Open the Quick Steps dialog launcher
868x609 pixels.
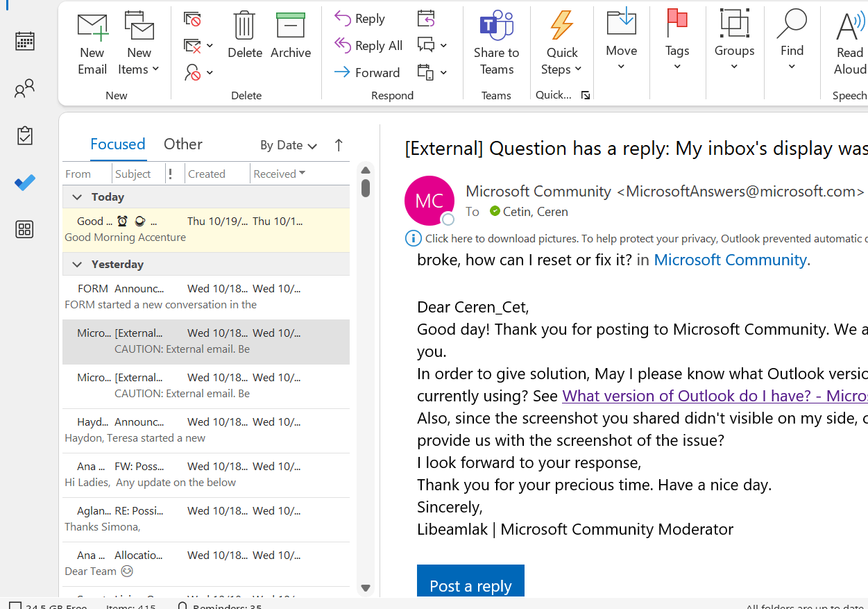tap(586, 95)
